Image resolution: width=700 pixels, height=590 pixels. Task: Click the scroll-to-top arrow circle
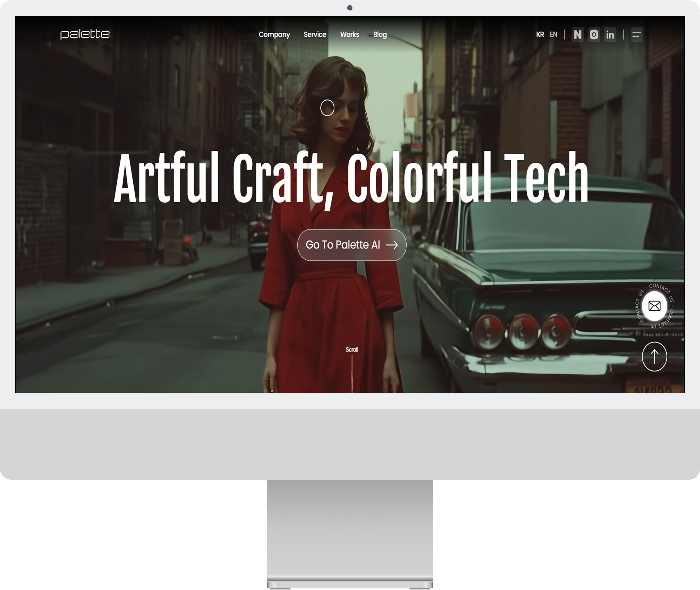(x=654, y=357)
